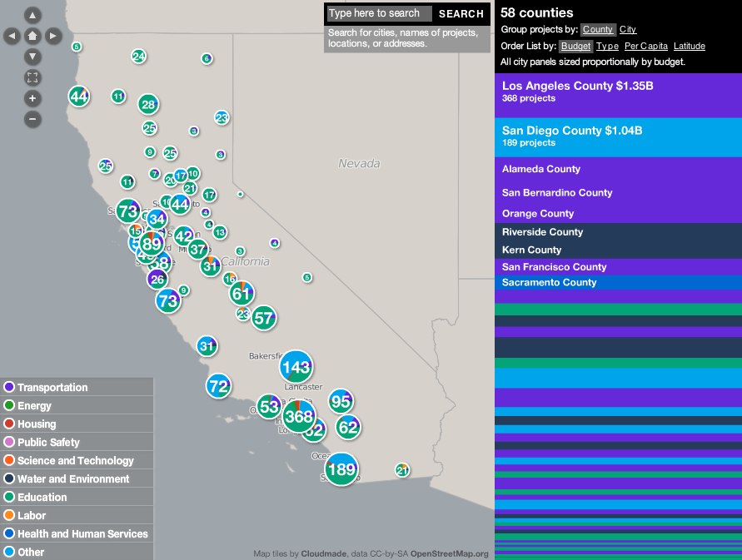The image size is (742, 560).
Task: Group projects by City
Action: 628,30
